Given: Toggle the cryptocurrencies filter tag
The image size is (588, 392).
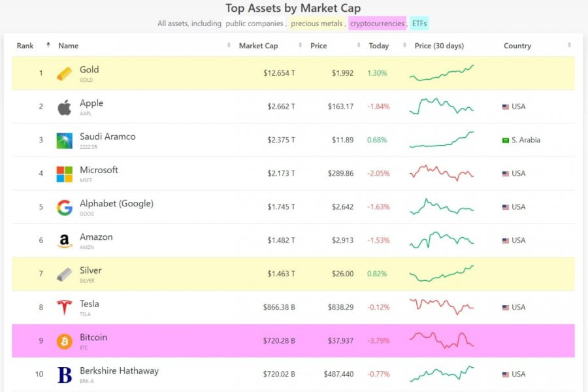Looking at the screenshot, I should 377,24.
